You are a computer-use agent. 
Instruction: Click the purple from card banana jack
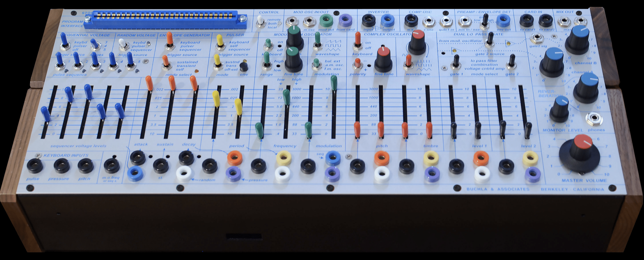tap(345, 20)
